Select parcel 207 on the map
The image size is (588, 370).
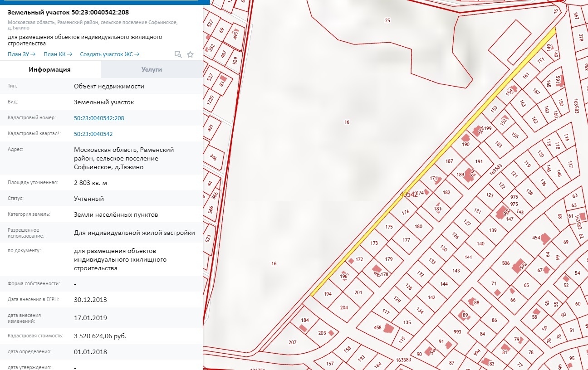pyautogui.click(x=293, y=342)
